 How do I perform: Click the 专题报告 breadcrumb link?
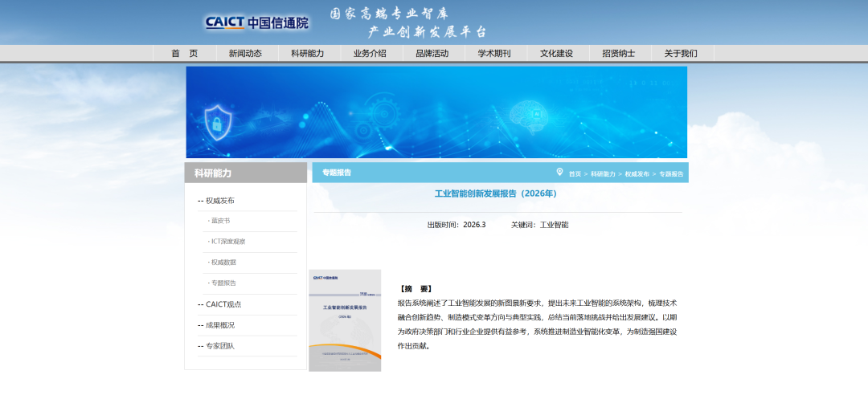point(671,173)
